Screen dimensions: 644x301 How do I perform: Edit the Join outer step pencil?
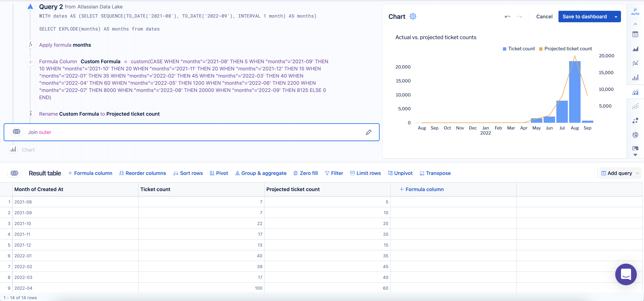point(368,132)
